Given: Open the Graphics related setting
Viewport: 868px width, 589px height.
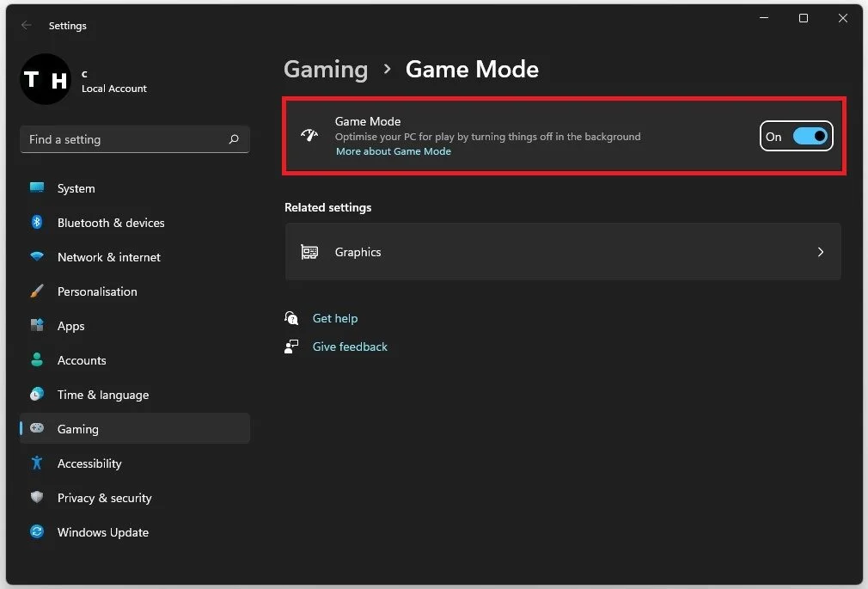Looking at the screenshot, I should (x=563, y=252).
